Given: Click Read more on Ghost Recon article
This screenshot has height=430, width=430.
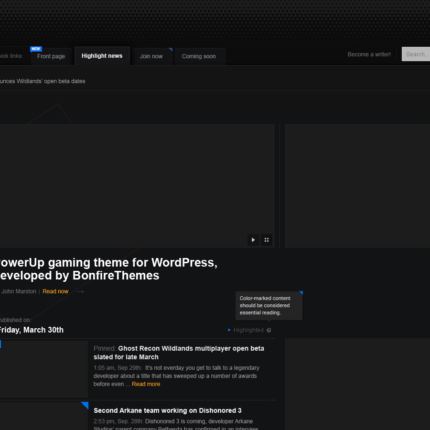Looking at the screenshot, I should [146, 384].
